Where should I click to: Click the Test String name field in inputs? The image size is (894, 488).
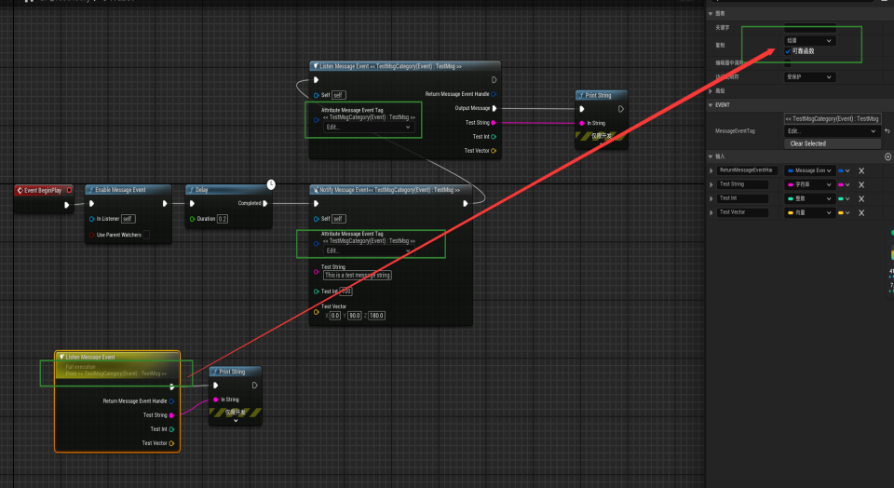743,184
